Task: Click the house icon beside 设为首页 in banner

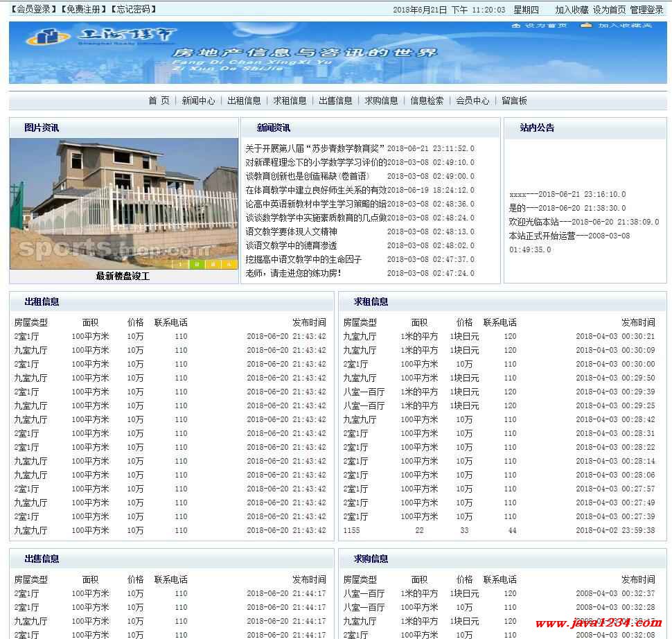Action: pos(515,26)
